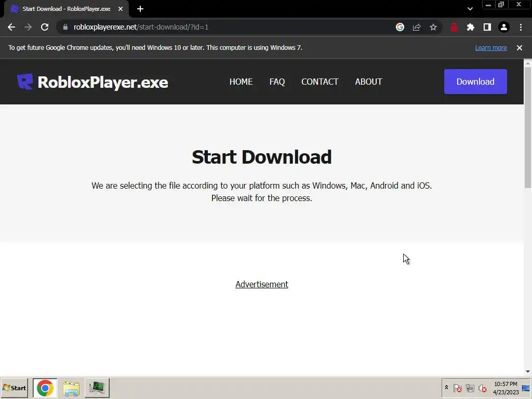This screenshot has height=399, width=532.
Task: Open the monitor app taskbar icon
Action: [x=97, y=388]
